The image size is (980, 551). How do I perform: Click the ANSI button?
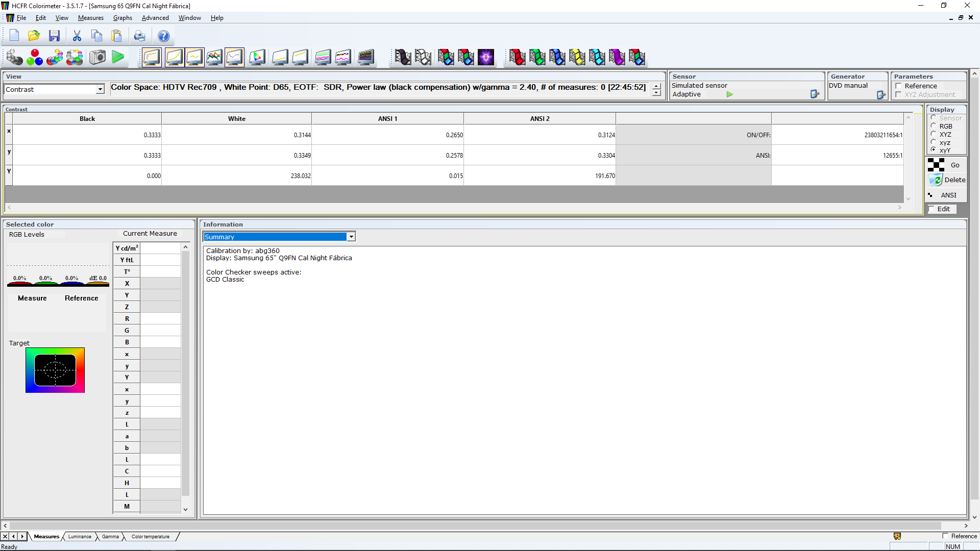pyautogui.click(x=947, y=195)
